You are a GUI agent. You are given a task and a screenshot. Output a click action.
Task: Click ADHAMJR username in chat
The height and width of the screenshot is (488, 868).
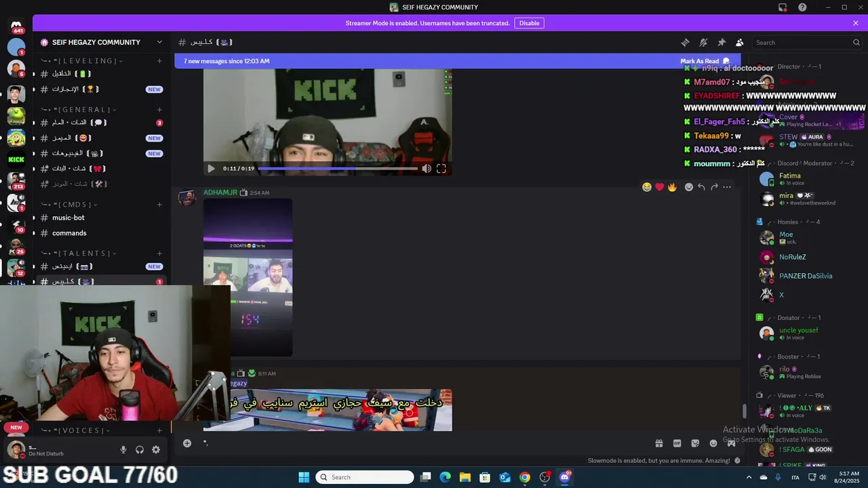[220, 192]
